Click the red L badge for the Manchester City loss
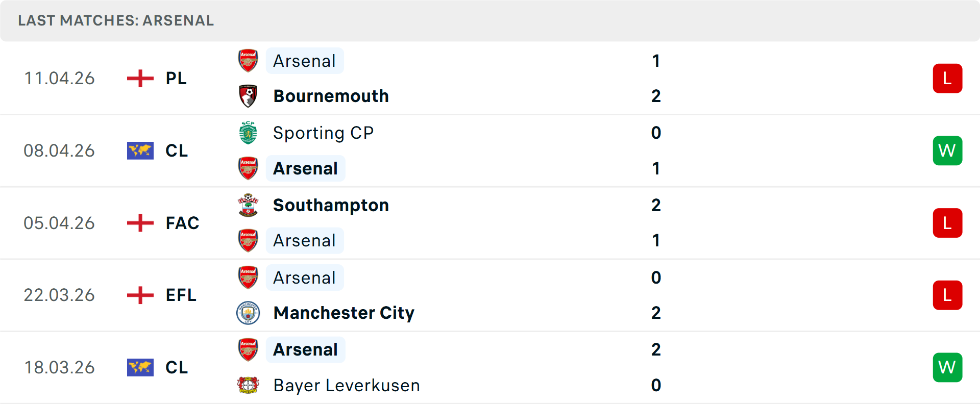This screenshot has height=404, width=980. (947, 295)
